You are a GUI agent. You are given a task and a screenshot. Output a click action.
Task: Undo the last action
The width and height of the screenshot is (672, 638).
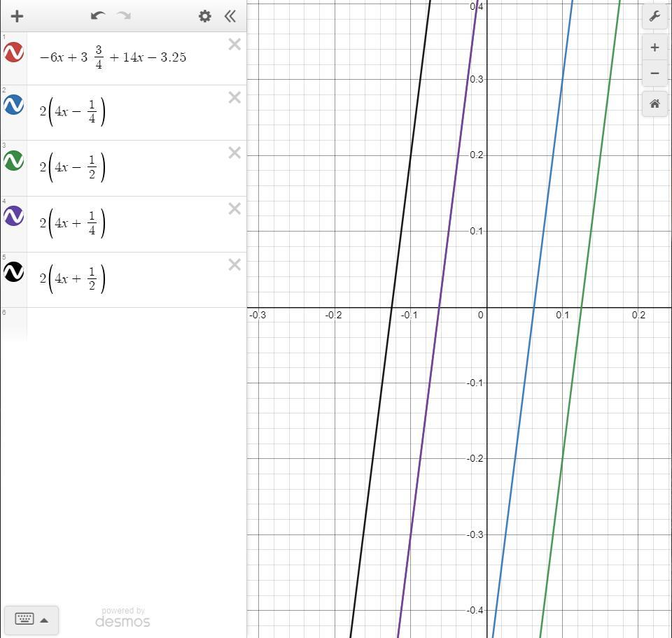(x=98, y=16)
